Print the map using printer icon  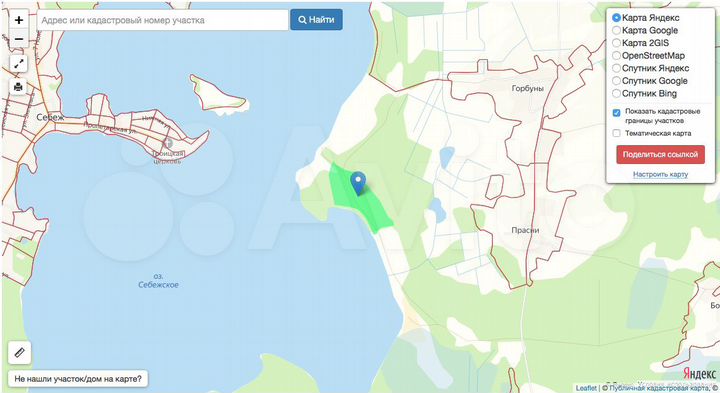18,87
